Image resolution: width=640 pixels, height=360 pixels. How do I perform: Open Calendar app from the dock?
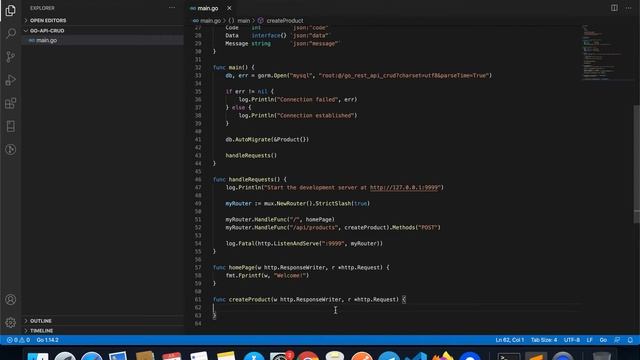(172, 356)
